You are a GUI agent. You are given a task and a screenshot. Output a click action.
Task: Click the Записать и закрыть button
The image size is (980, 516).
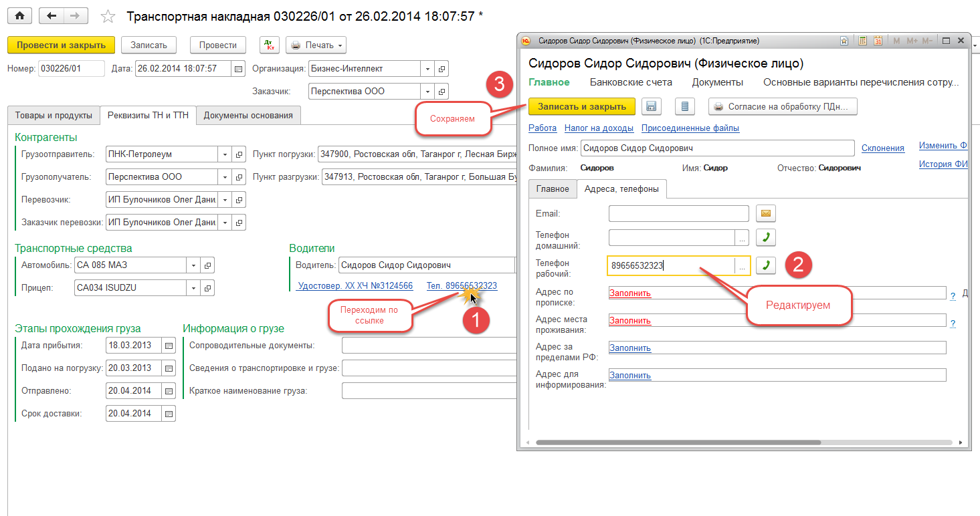tap(582, 106)
